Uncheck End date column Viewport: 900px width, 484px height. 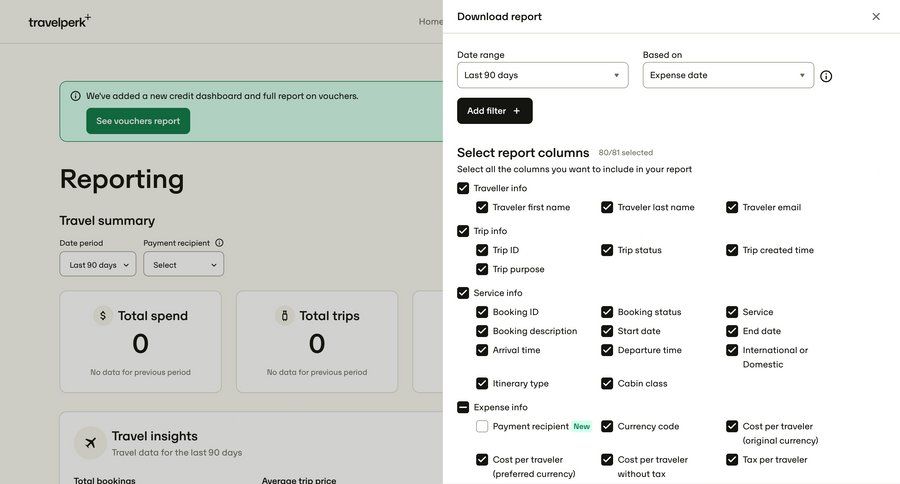732,331
